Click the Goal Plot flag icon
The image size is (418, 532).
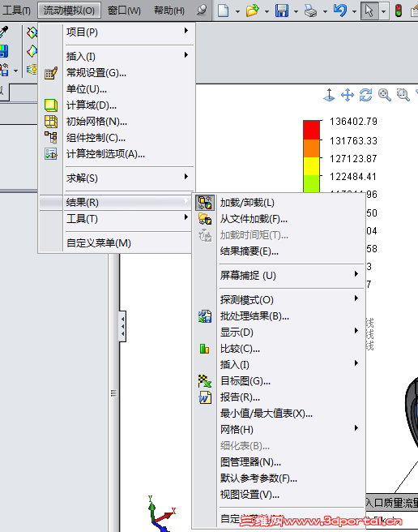205,381
